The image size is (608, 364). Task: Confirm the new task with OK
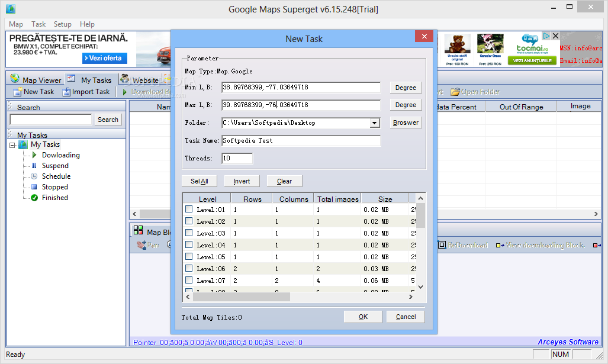click(363, 317)
